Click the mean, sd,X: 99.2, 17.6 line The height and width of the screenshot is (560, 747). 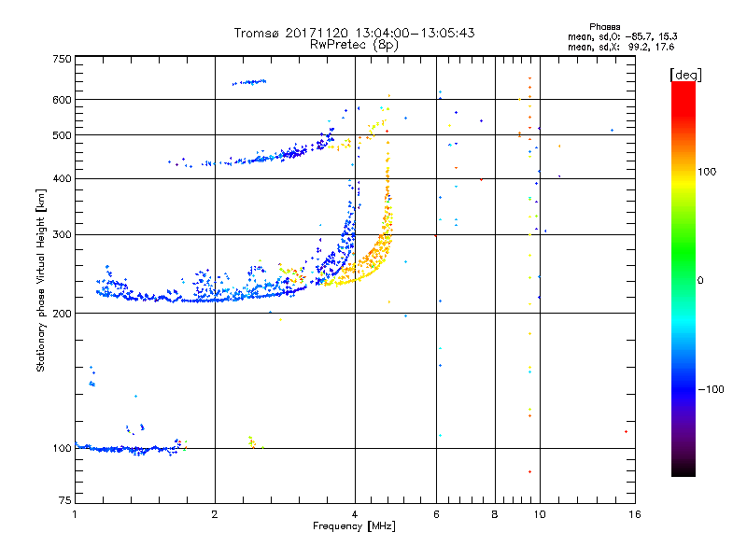[621, 47]
